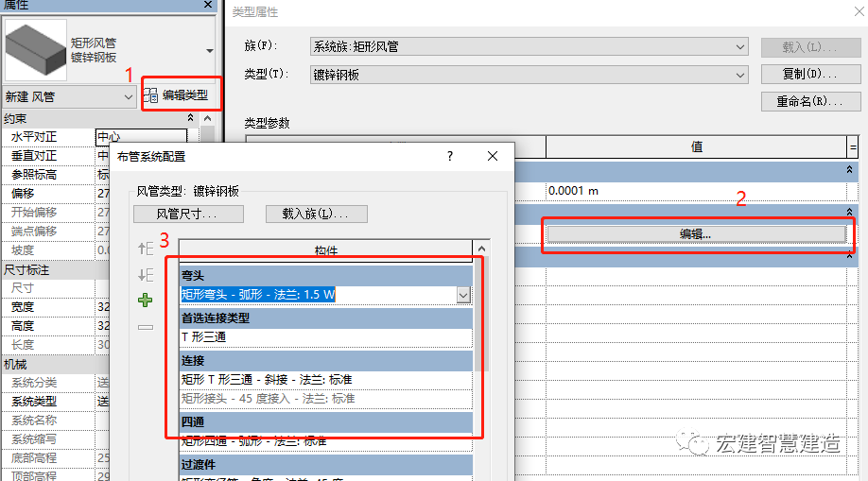Screen dimensions: 868x481
Task: Click the move row up icon
Action: (146, 249)
